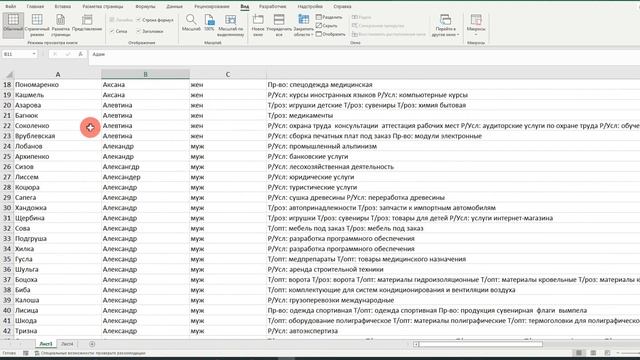Select column B header
This screenshot has width=640, height=360.
tap(145, 74)
